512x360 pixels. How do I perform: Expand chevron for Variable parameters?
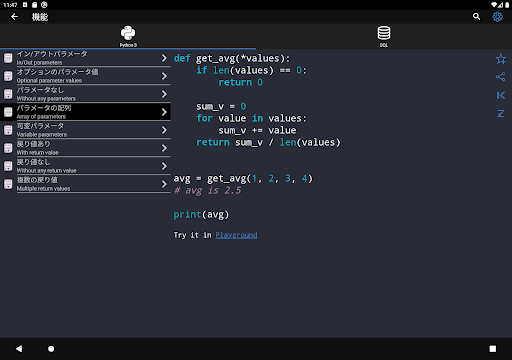tap(164, 130)
